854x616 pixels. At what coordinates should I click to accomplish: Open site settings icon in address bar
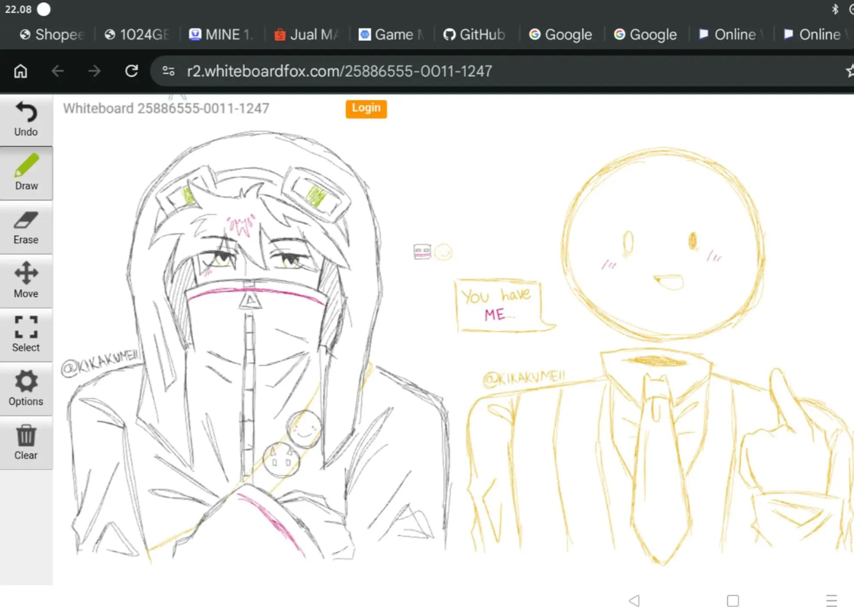168,71
